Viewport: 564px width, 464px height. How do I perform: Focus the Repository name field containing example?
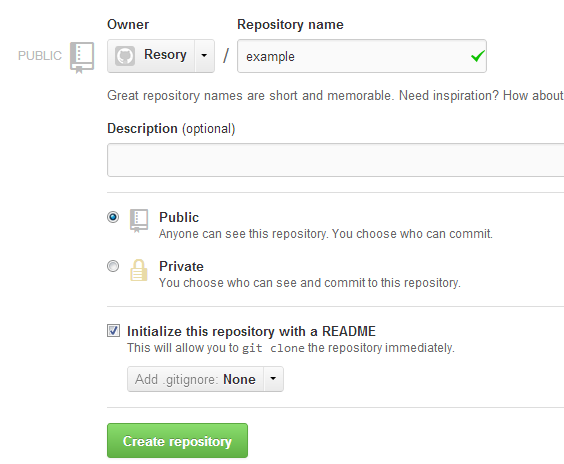[x=362, y=56]
